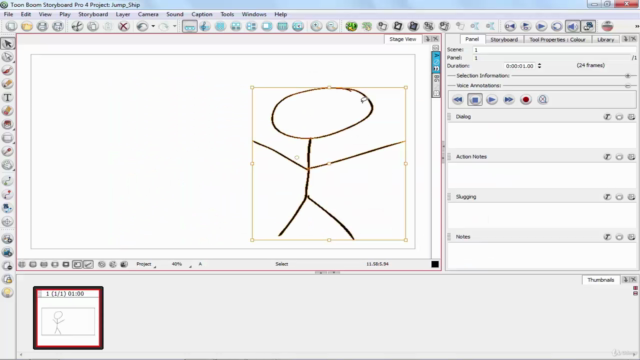Viewport: 640px width, 360px height.
Task: Select the Brush tool in left toolbar
Action: [x=7, y=70]
